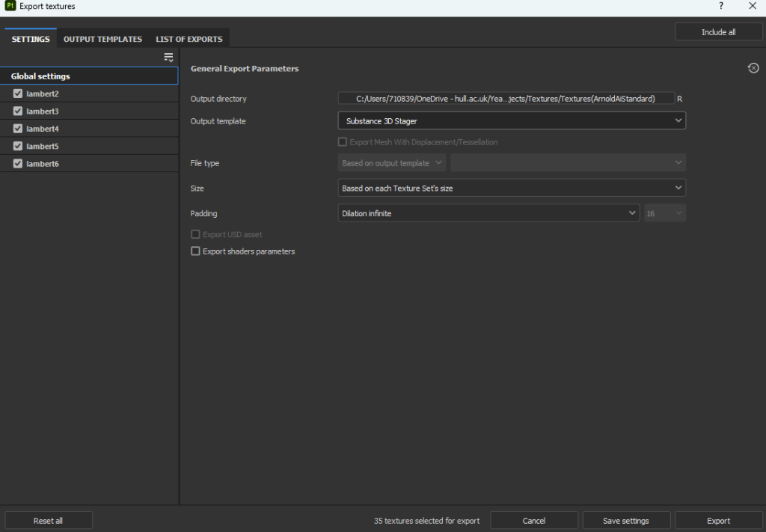Image resolution: width=766 pixels, height=532 pixels.
Task: Close the Export textures dialog
Action: [752, 7]
